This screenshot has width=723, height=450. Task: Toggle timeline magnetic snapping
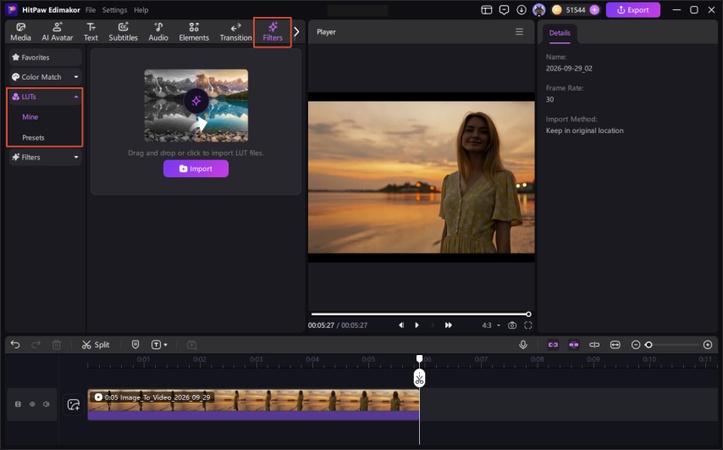(574, 344)
